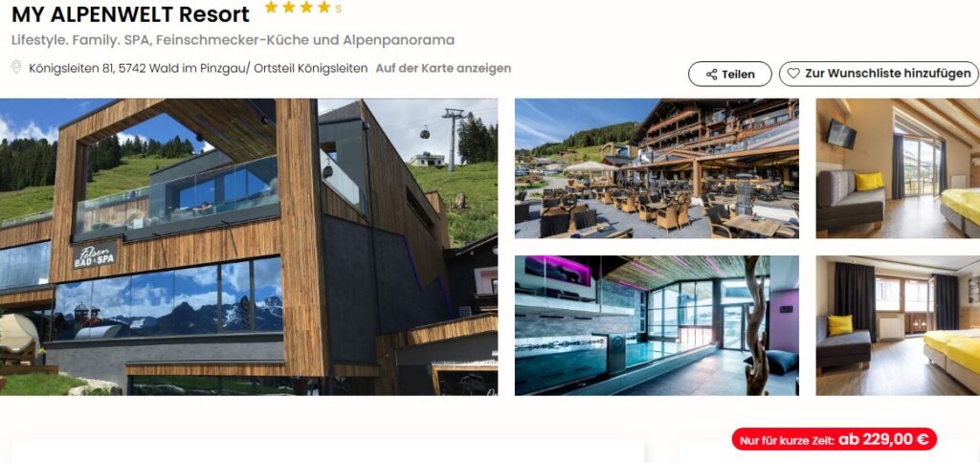
Task: Open the bedroom photo with dark curtains
Action: (898, 325)
